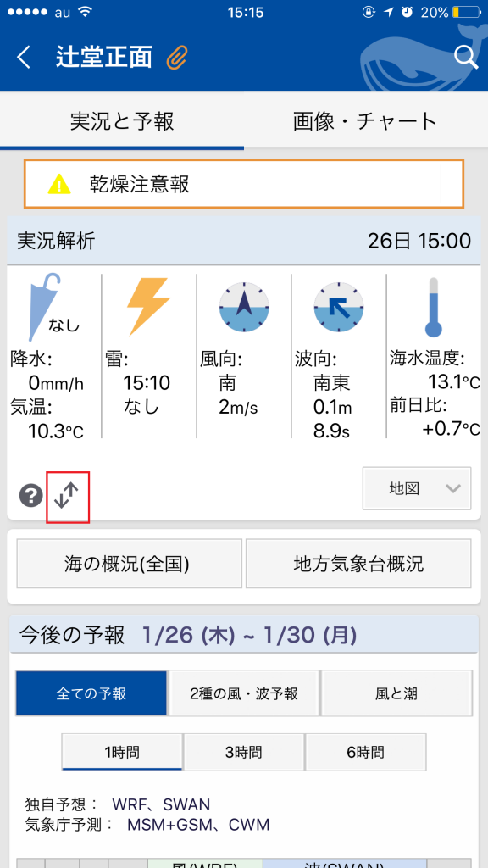The height and width of the screenshot is (868, 488).
Task: Open the 地図 dropdown
Action: (x=417, y=488)
